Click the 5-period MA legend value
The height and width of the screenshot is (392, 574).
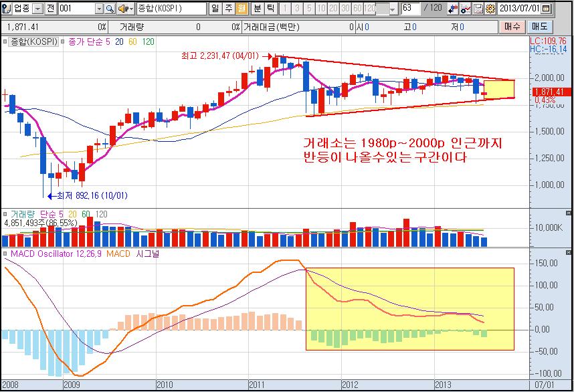[x=108, y=41]
